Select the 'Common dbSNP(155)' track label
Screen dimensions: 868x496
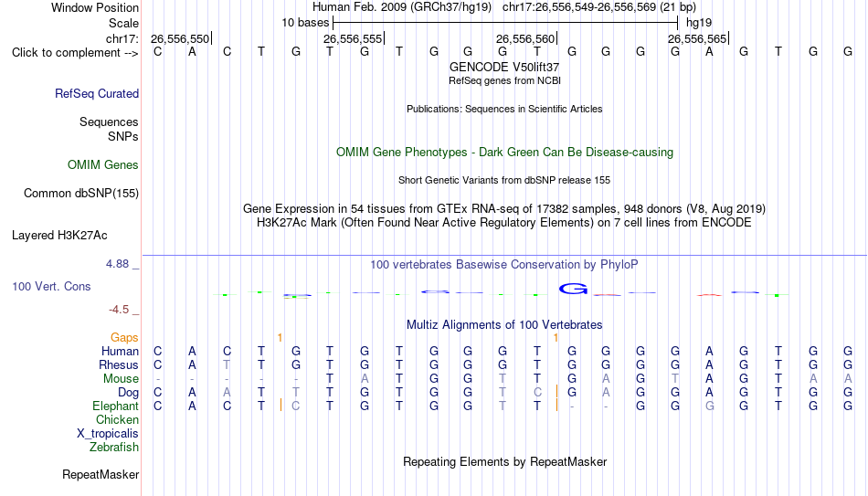(81, 194)
